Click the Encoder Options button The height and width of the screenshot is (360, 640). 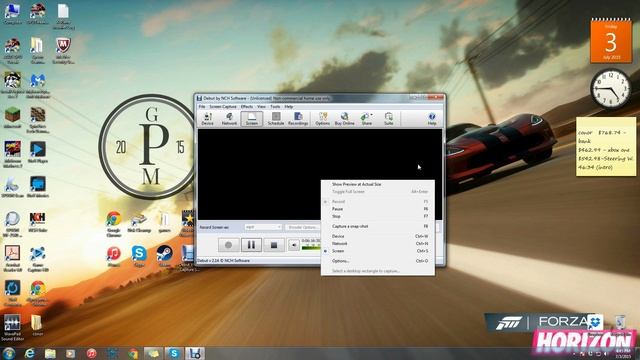click(x=302, y=227)
